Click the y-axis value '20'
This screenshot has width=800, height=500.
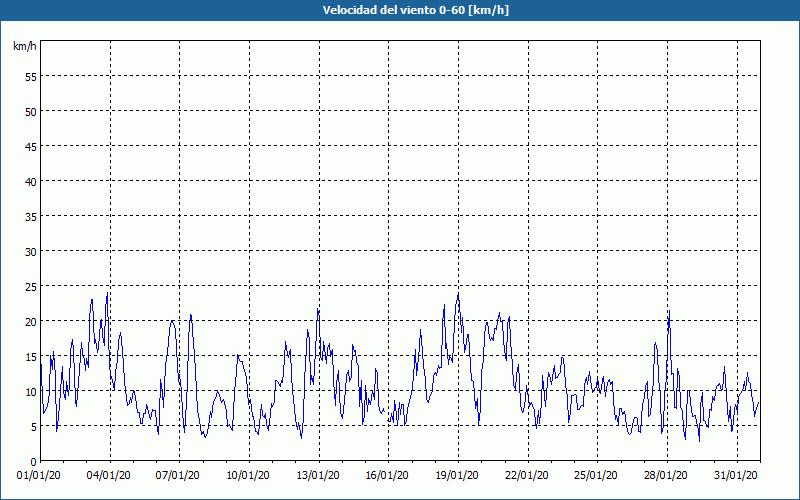coord(31,321)
